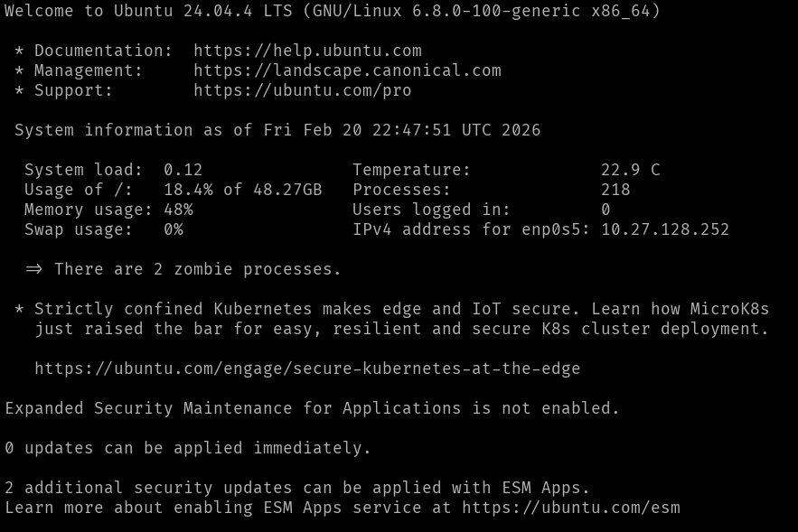The height and width of the screenshot is (532, 798).
Task: Open the help.ubuntu.com documentation URL
Action: [307, 51]
